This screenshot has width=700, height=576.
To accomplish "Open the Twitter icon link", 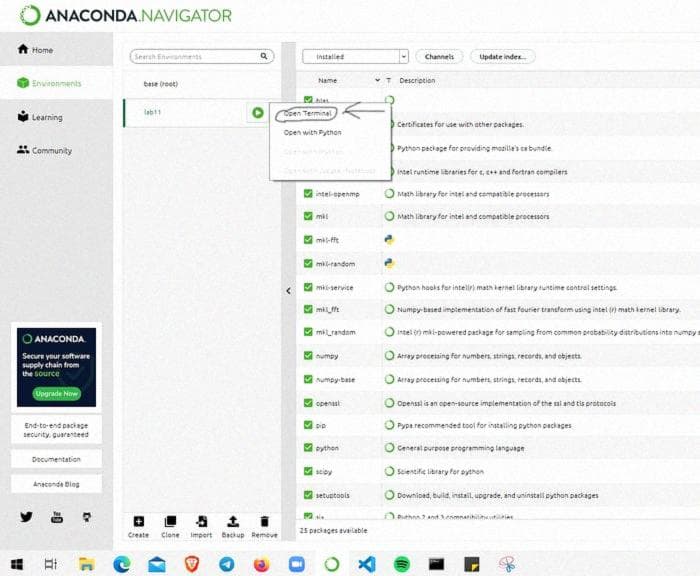I will pos(26,517).
